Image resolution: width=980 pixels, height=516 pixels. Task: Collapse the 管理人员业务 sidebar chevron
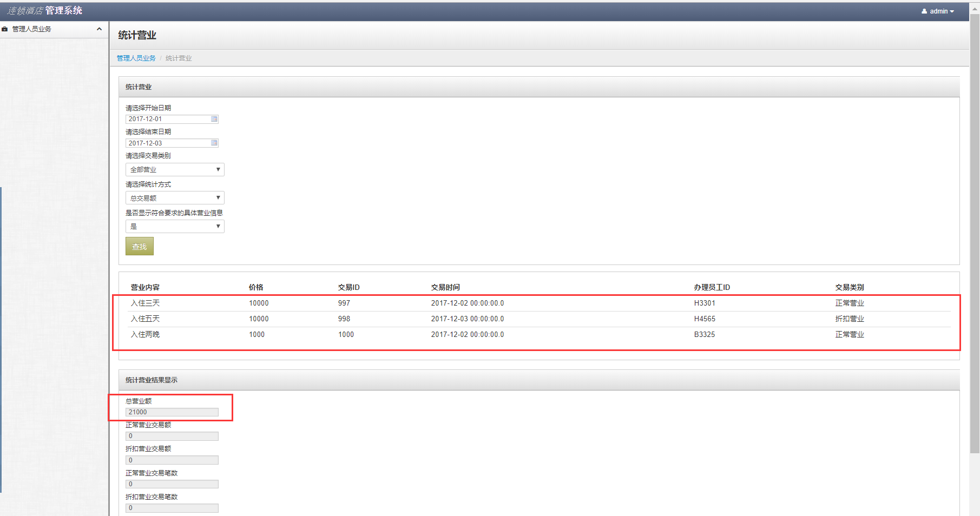99,29
